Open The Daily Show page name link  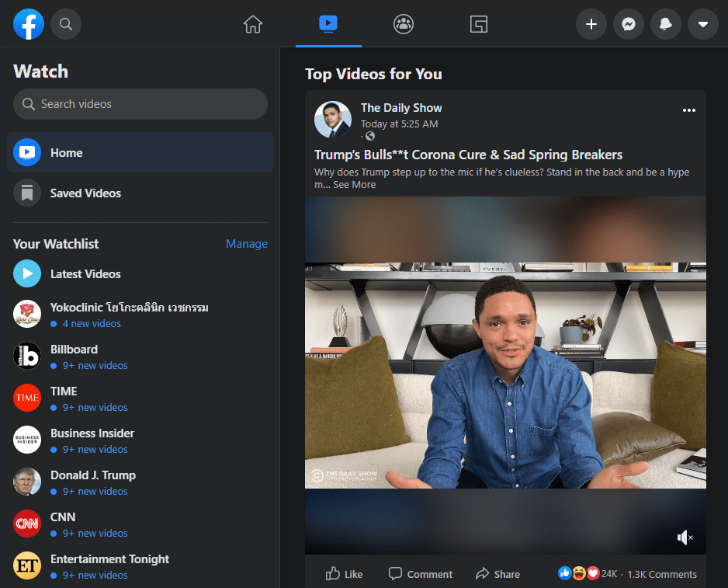point(401,108)
